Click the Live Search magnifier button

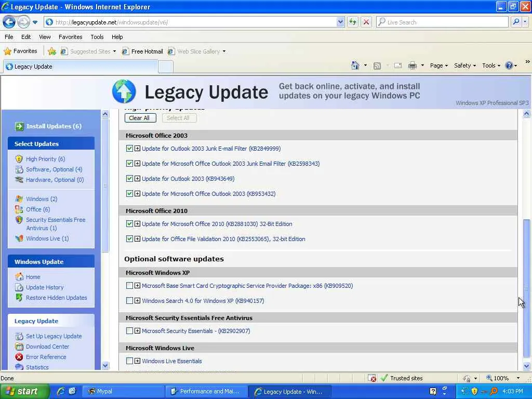coord(516,22)
